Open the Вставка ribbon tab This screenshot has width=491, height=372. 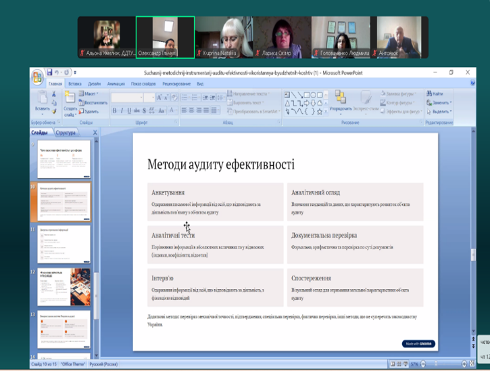pyautogui.click(x=75, y=84)
